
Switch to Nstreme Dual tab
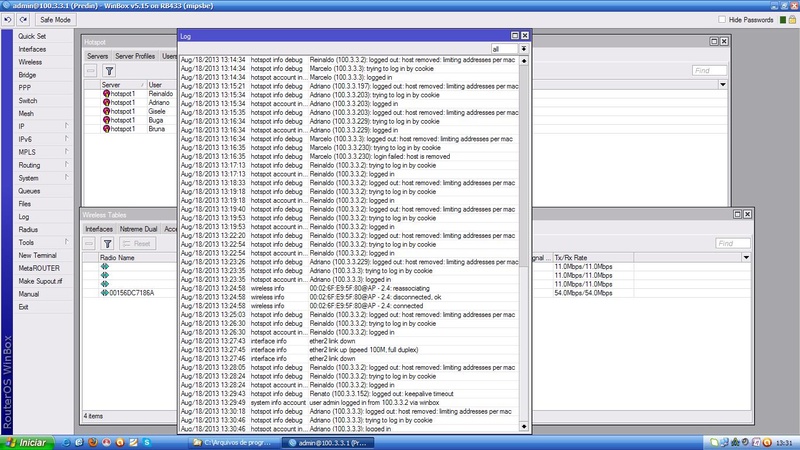click(138, 229)
